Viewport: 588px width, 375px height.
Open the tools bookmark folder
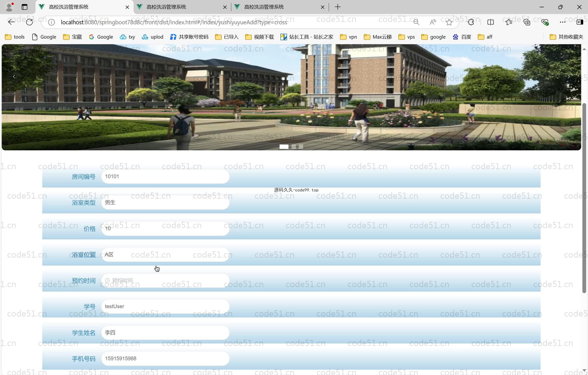point(15,37)
